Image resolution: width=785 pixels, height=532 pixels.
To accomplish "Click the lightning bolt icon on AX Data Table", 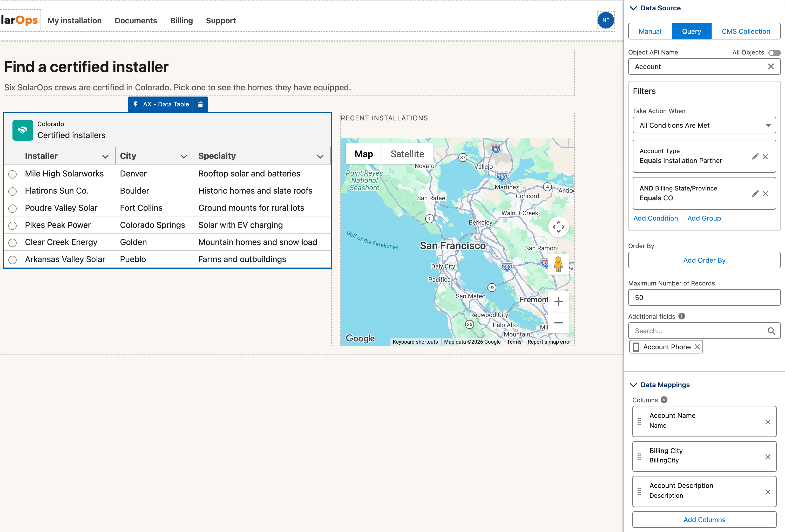I will pos(136,104).
